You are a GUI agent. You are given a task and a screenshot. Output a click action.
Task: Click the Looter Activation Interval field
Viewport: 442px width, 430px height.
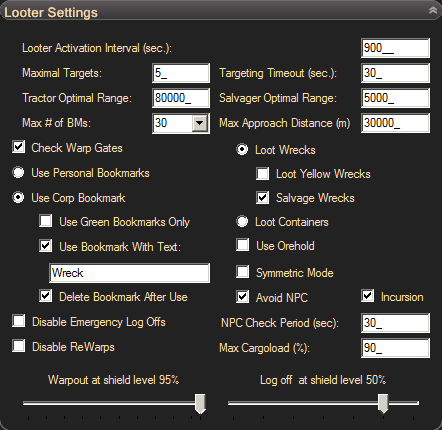[x=395, y=48]
